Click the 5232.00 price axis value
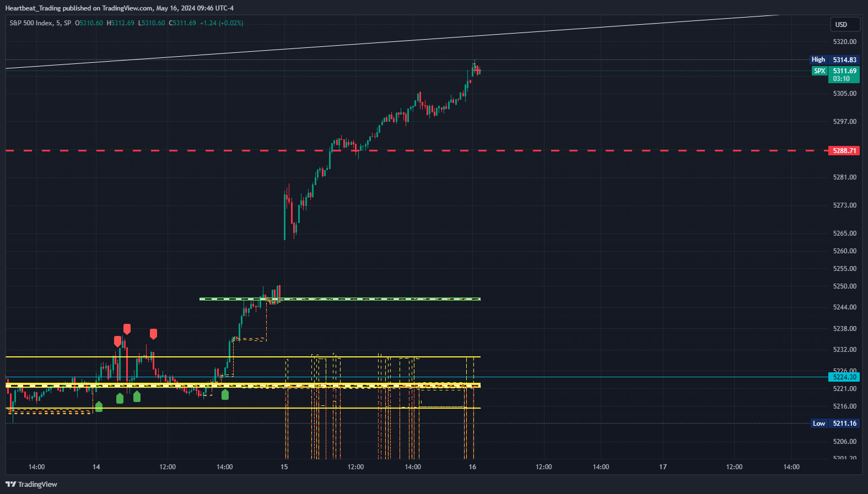 click(844, 350)
